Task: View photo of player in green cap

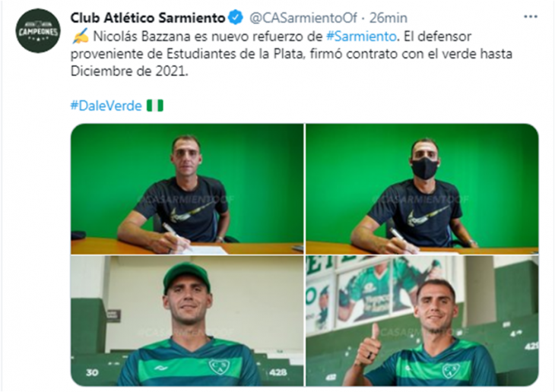Action: 187,321
